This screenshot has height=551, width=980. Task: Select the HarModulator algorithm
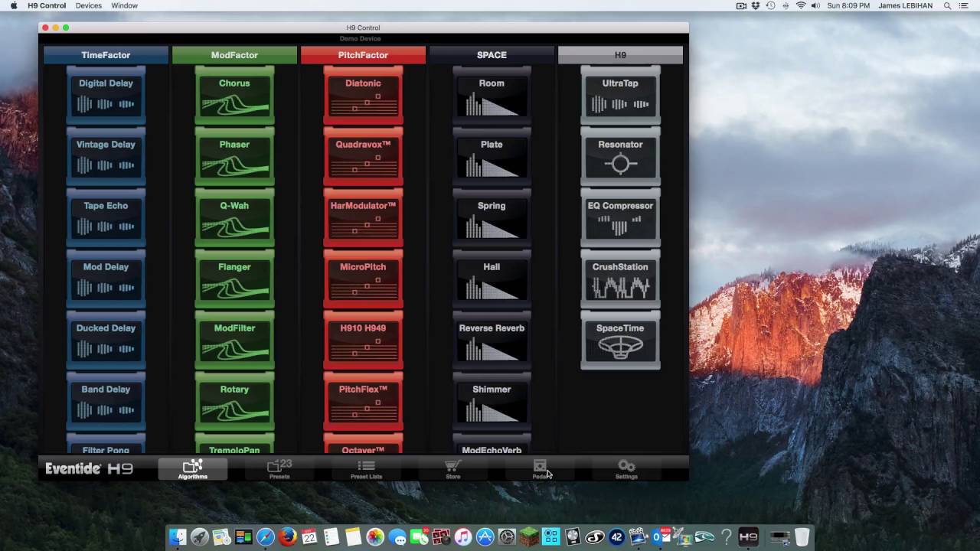[363, 217]
